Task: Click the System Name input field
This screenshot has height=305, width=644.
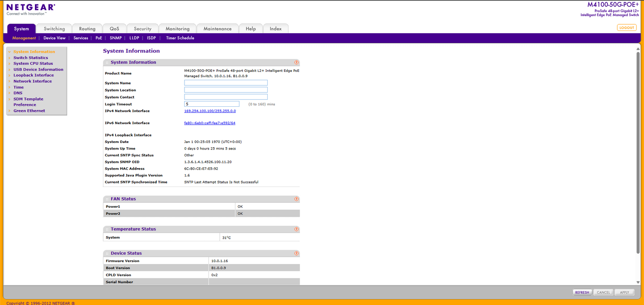Action: [x=226, y=83]
